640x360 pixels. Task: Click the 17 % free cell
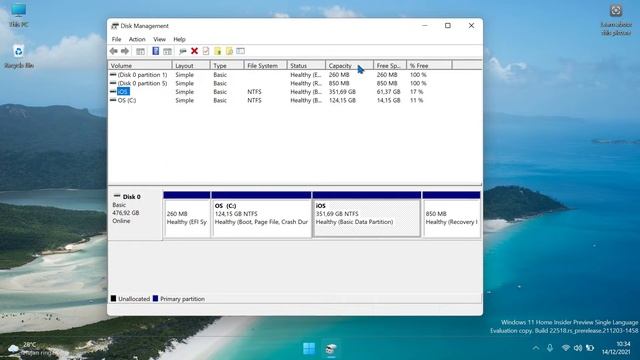[416, 92]
